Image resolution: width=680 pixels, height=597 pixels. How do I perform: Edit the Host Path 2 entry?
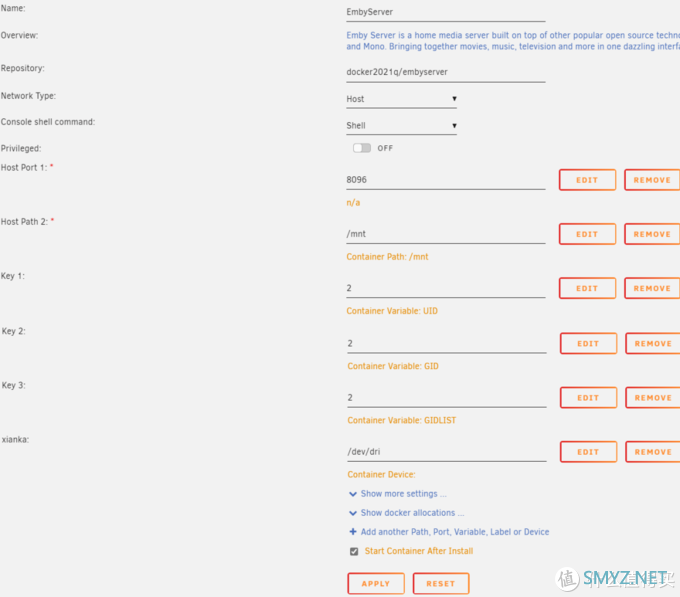point(587,234)
